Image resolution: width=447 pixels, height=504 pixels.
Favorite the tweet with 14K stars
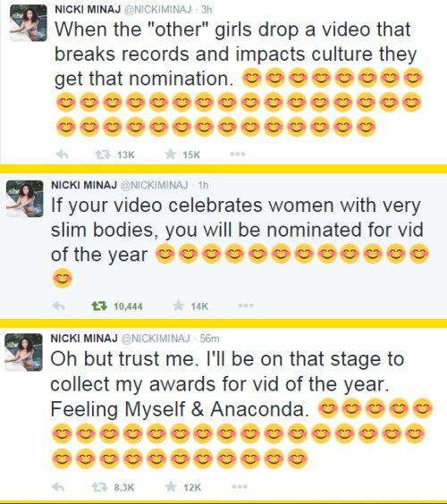(178, 306)
